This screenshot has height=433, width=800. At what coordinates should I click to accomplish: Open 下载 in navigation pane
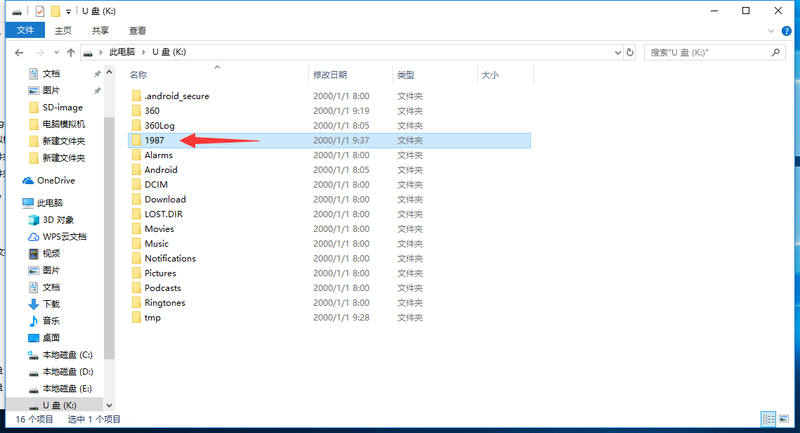[51, 304]
